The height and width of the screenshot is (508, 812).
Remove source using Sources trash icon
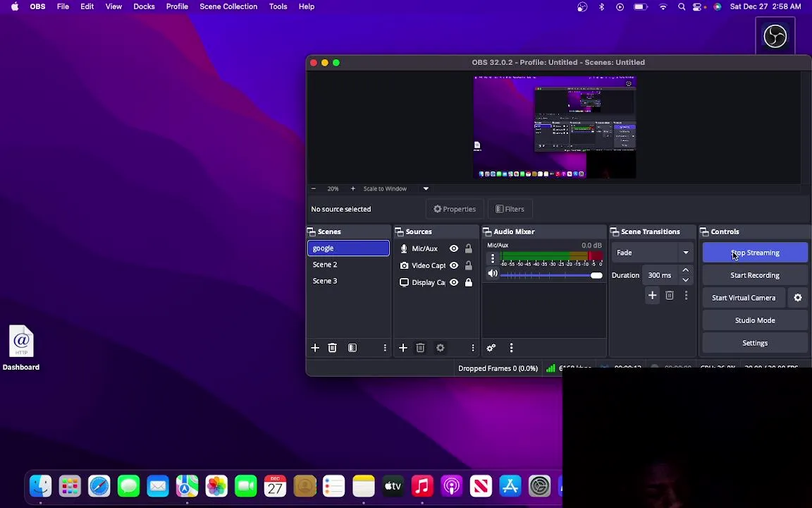click(421, 348)
